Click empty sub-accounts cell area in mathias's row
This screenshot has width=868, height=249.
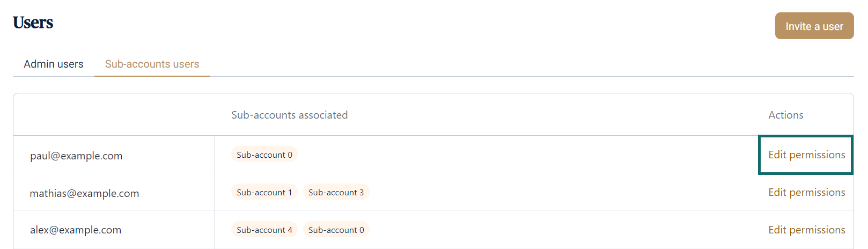536,193
